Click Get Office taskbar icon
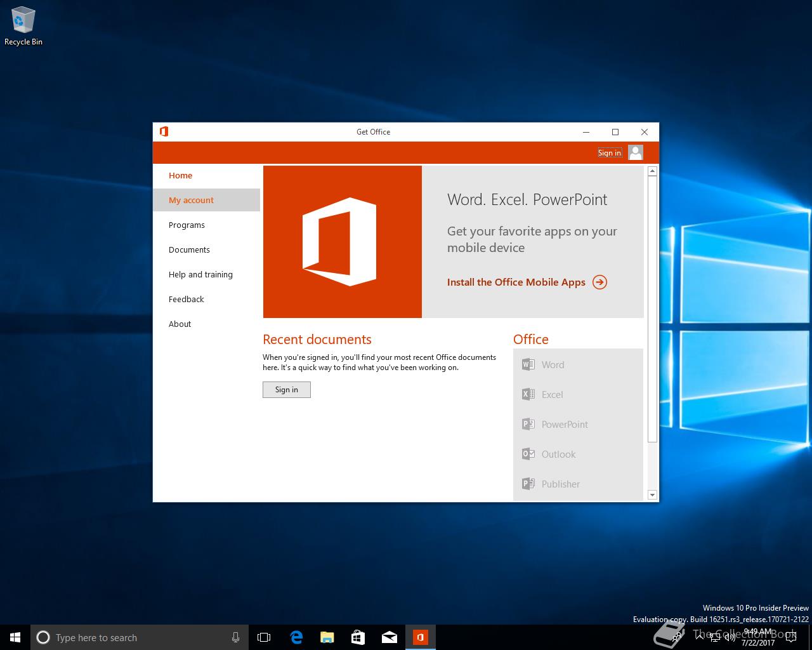Viewport: 812px width, 650px height. 421,637
